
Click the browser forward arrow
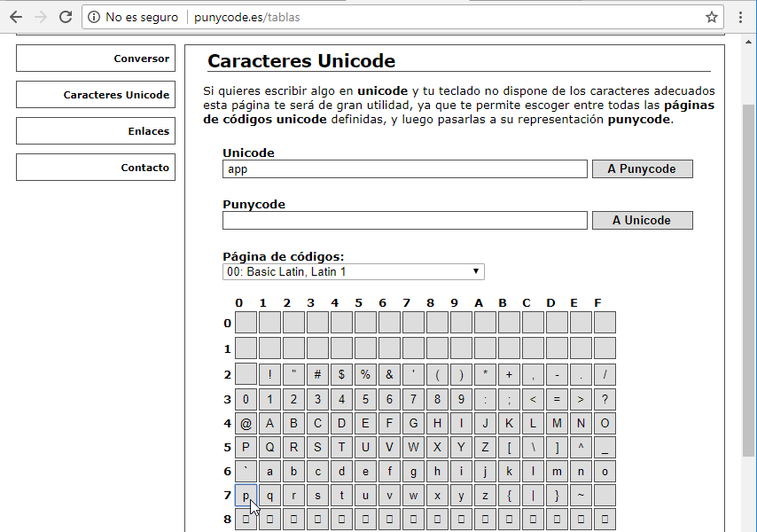[40, 17]
